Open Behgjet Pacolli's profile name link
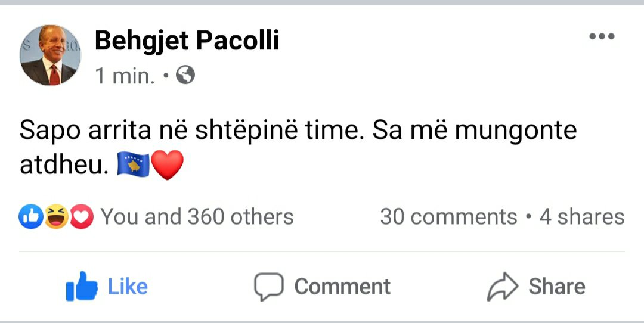The height and width of the screenshot is (323, 644). point(187,41)
